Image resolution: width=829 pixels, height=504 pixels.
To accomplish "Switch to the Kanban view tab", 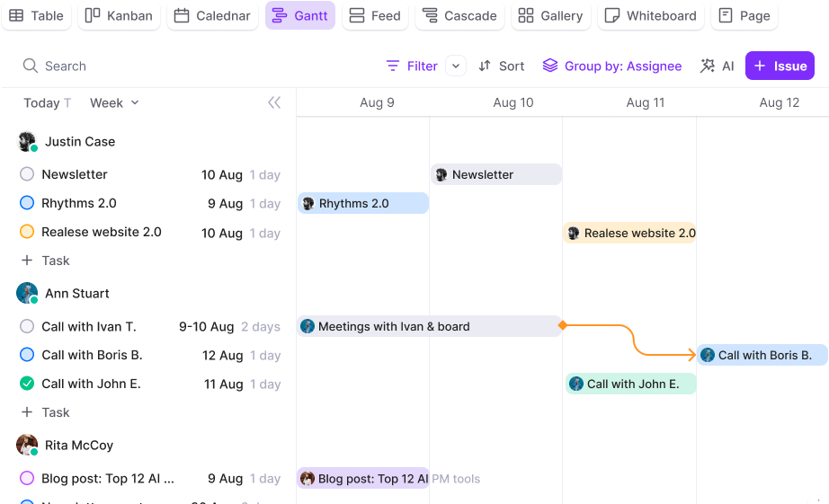I will pos(120,15).
